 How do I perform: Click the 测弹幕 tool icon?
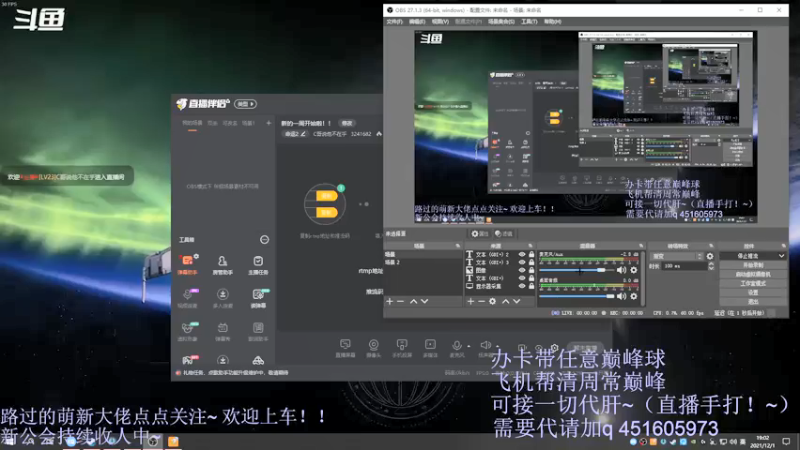(x=258, y=298)
